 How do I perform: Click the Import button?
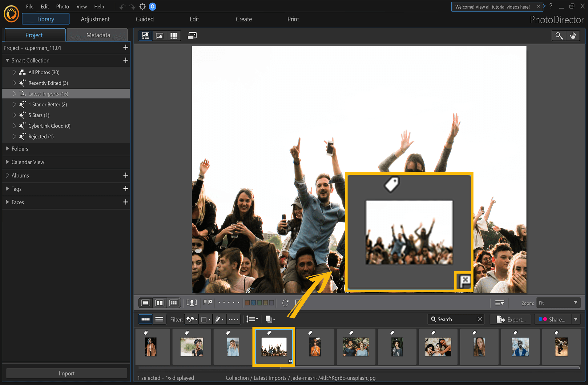66,373
